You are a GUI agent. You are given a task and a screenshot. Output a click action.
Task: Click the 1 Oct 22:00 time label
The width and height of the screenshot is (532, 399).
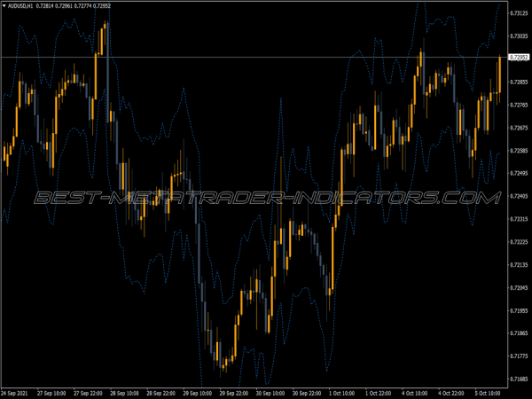click(379, 393)
